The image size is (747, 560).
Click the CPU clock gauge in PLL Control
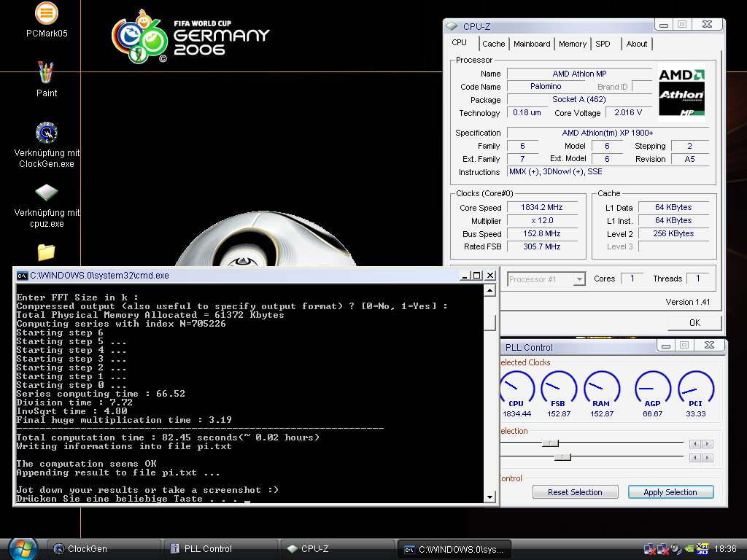click(x=516, y=389)
